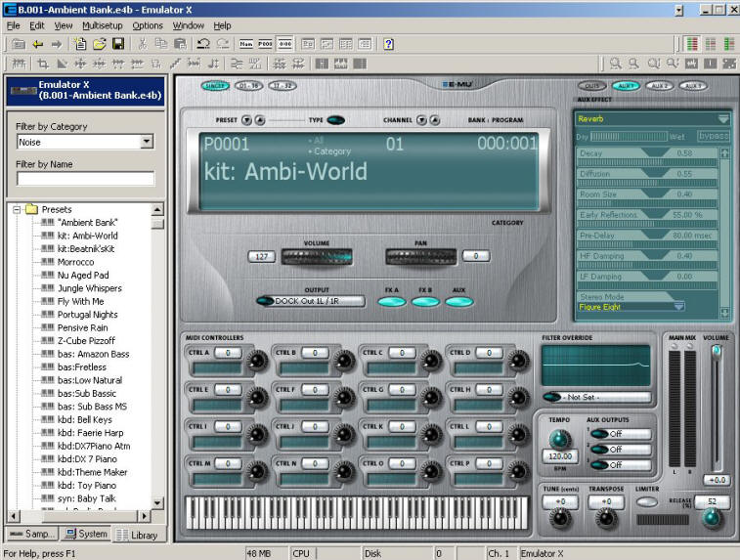Click the 'P000' display toolbar icon
Viewport: 740px width, 560px height.
tap(265, 44)
